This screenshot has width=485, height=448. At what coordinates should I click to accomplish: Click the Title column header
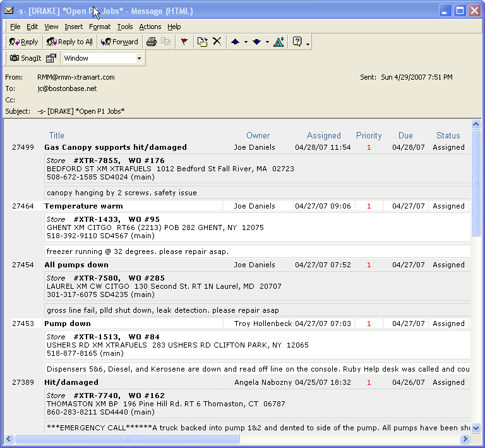57,135
